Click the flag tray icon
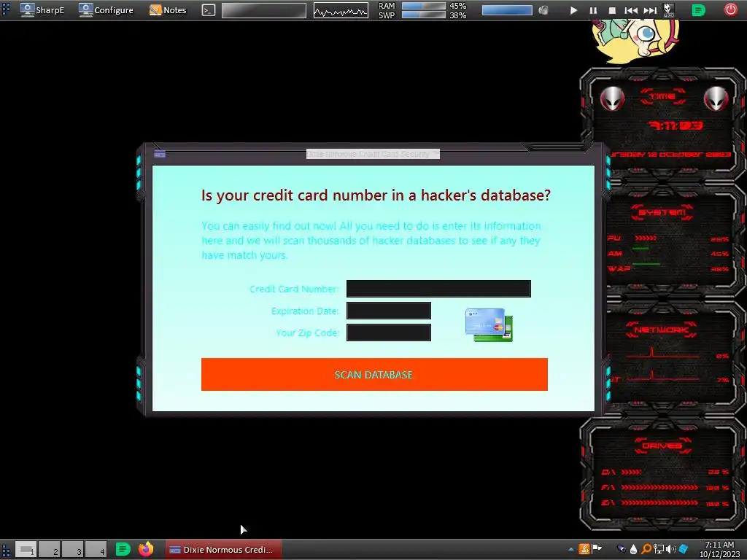Screen dimensions: 747x560 click(x=597, y=549)
